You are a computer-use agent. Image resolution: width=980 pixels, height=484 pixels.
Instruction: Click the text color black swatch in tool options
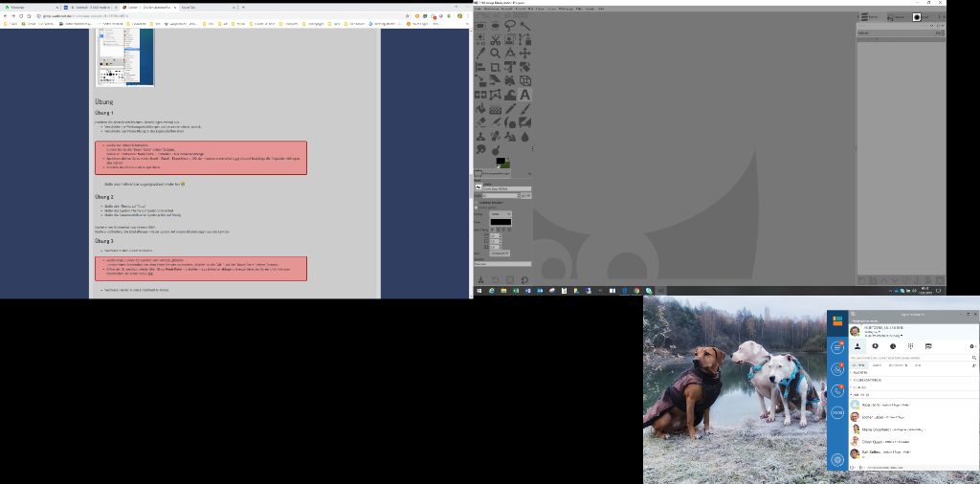(x=501, y=222)
